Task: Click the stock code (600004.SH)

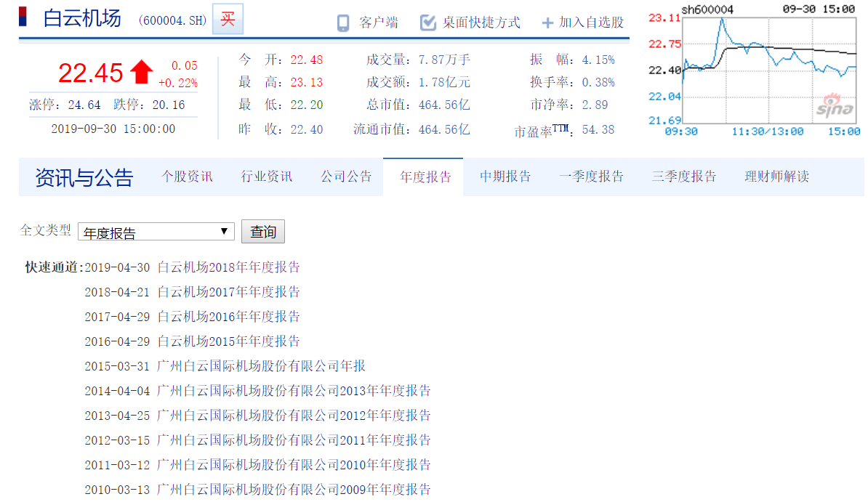Action: tap(172, 20)
